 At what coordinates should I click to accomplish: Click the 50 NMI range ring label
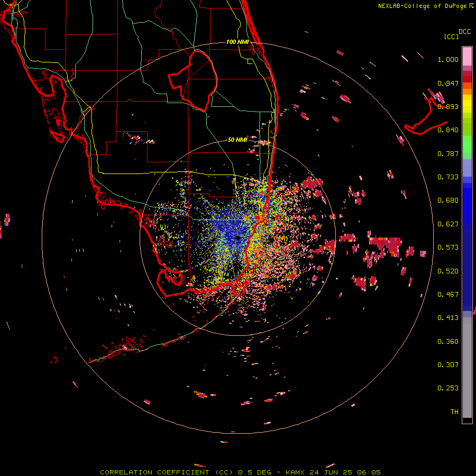coord(237,140)
